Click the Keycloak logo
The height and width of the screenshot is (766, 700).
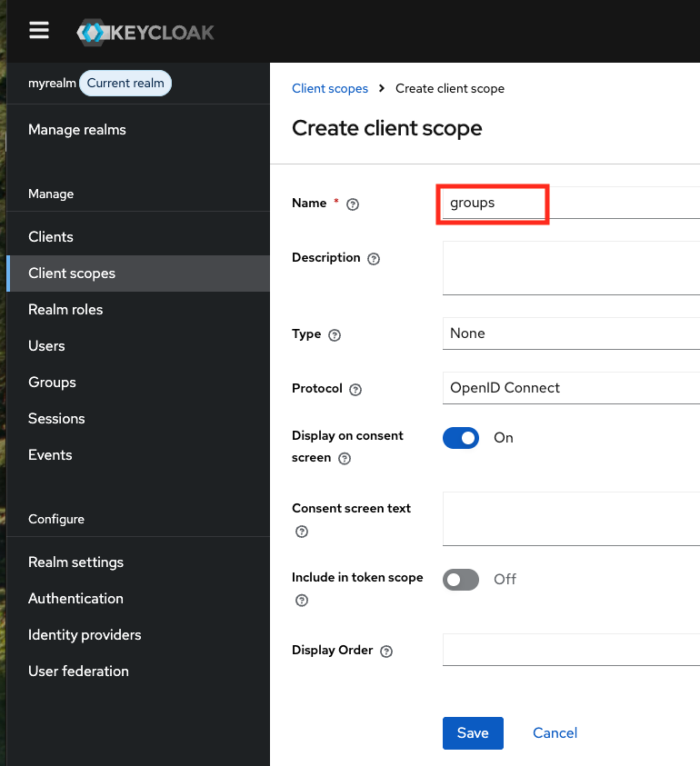[x=145, y=32]
